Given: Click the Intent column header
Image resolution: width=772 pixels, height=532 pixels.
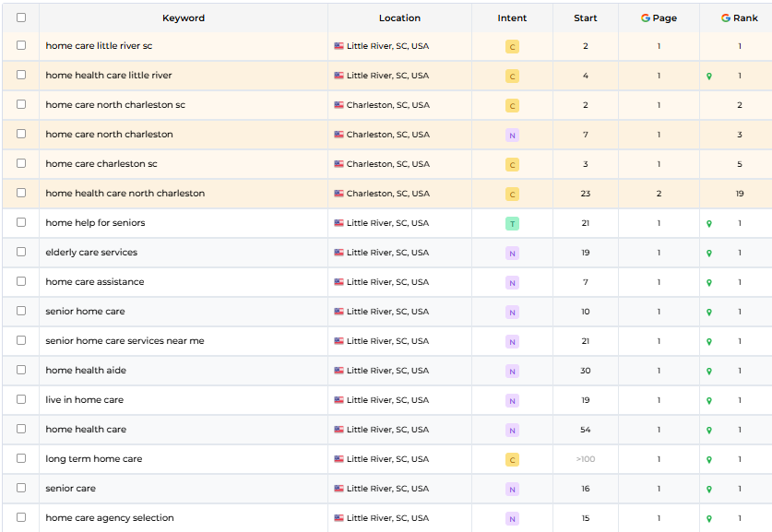Looking at the screenshot, I should click(x=512, y=18).
